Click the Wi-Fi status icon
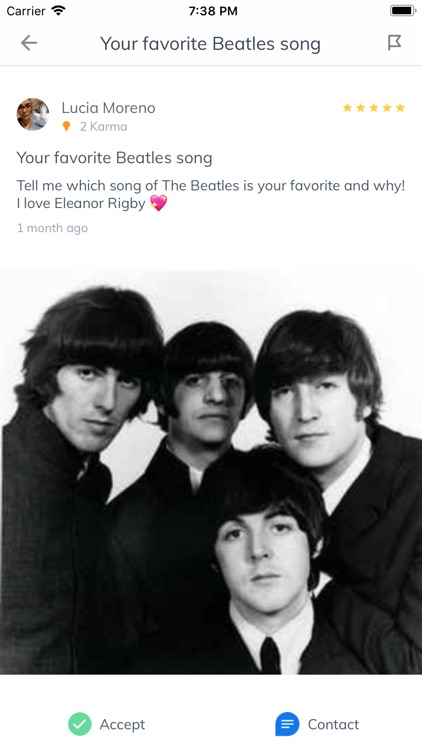 [x=58, y=11]
